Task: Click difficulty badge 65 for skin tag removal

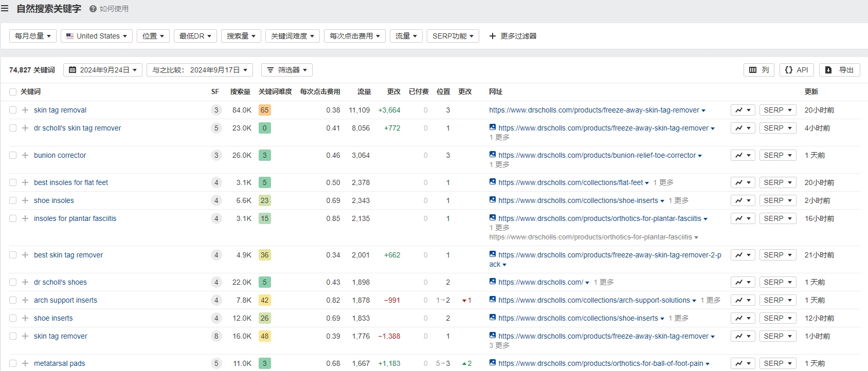Action: (265, 110)
